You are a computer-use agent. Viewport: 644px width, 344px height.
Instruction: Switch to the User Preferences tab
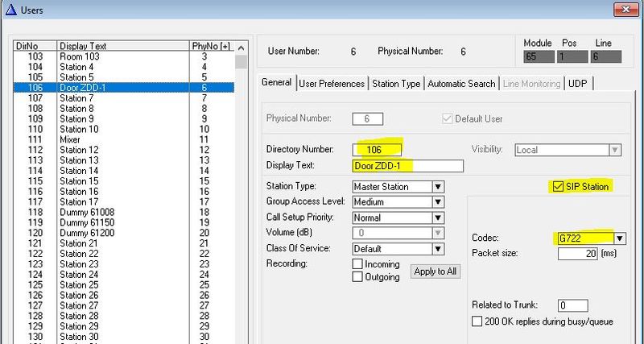[x=332, y=84]
